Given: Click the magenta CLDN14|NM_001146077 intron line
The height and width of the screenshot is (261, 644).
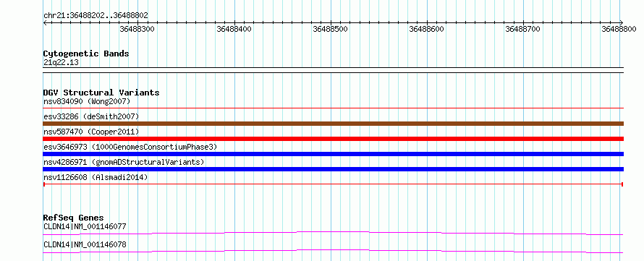Looking at the screenshot, I should tap(334, 233).
